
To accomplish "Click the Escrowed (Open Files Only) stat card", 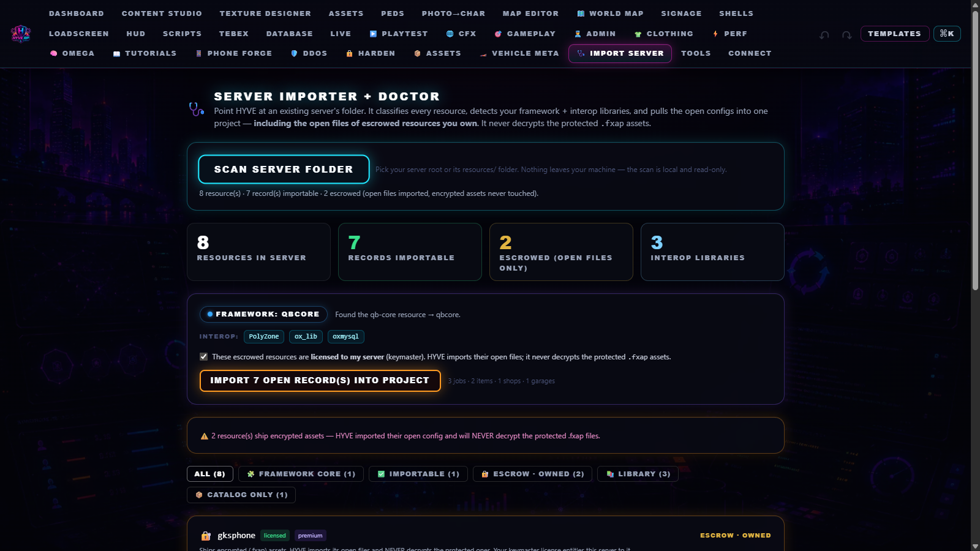I will click(561, 252).
